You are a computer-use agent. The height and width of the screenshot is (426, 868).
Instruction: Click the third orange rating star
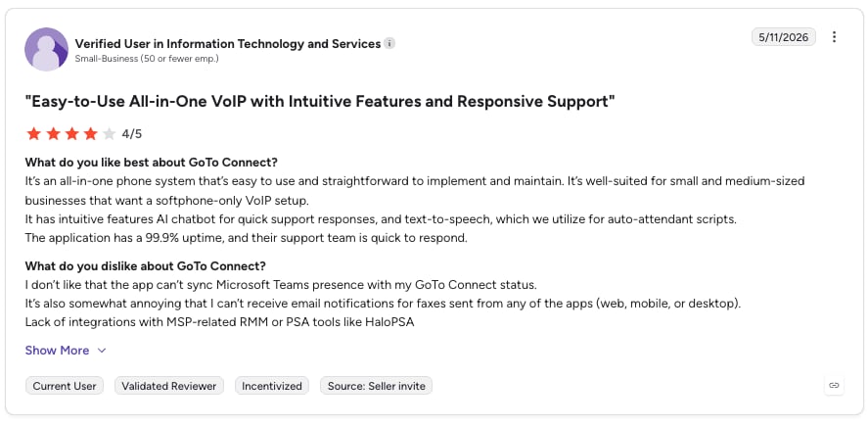[x=72, y=133]
